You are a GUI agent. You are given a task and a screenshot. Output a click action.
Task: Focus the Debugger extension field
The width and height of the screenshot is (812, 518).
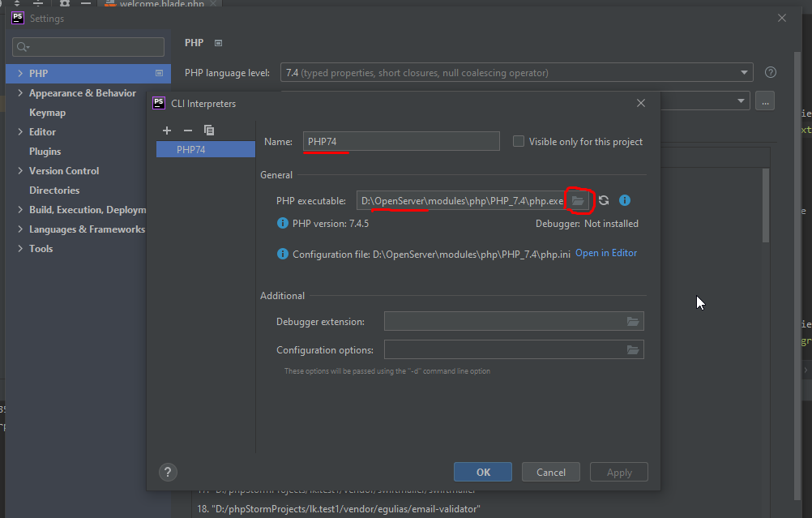(x=505, y=322)
